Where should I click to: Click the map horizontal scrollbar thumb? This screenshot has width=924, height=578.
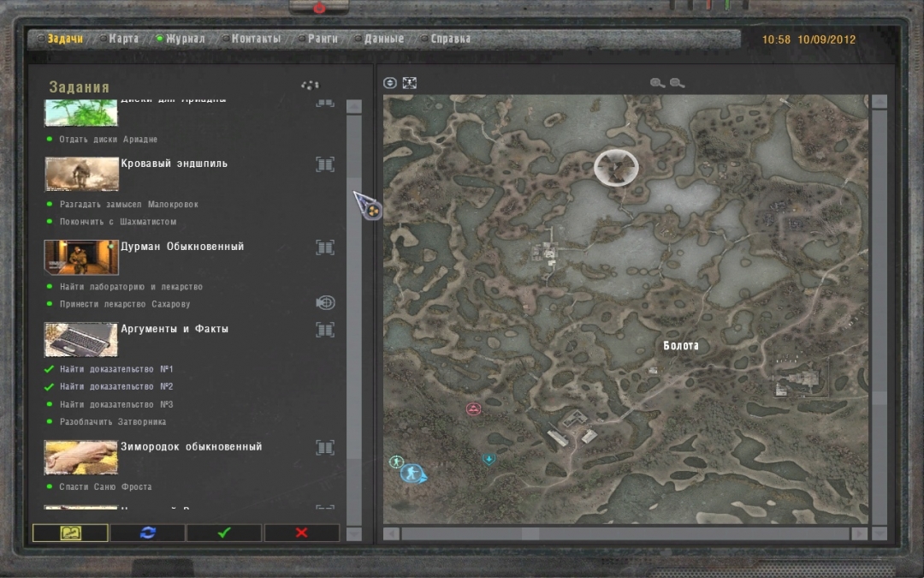click(x=530, y=533)
